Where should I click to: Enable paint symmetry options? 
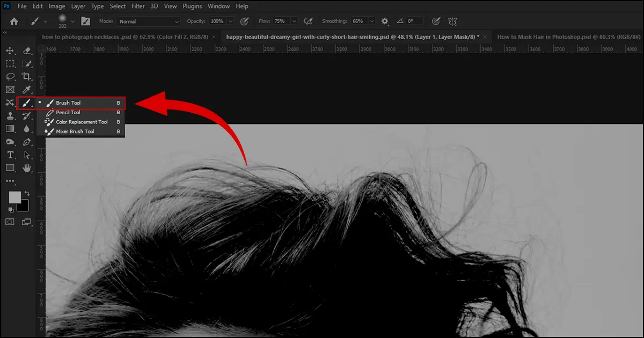click(x=452, y=20)
